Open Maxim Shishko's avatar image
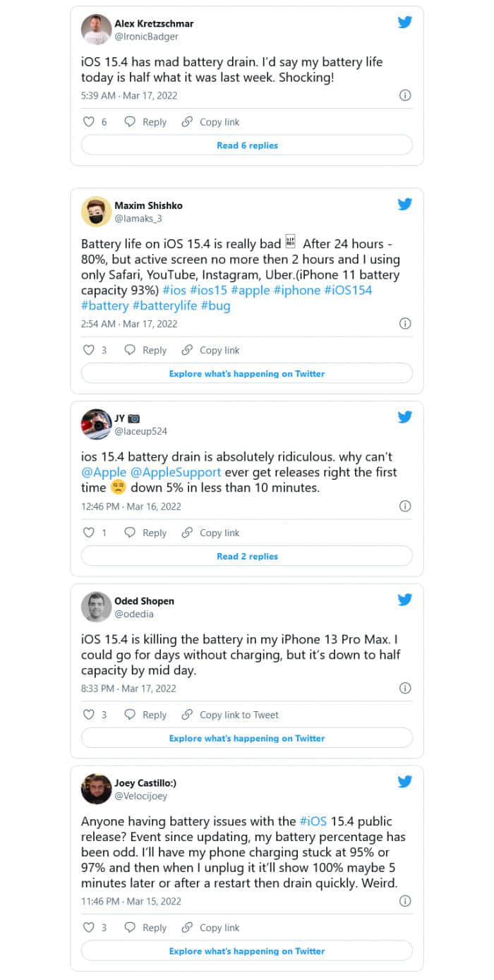 (96, 211)
